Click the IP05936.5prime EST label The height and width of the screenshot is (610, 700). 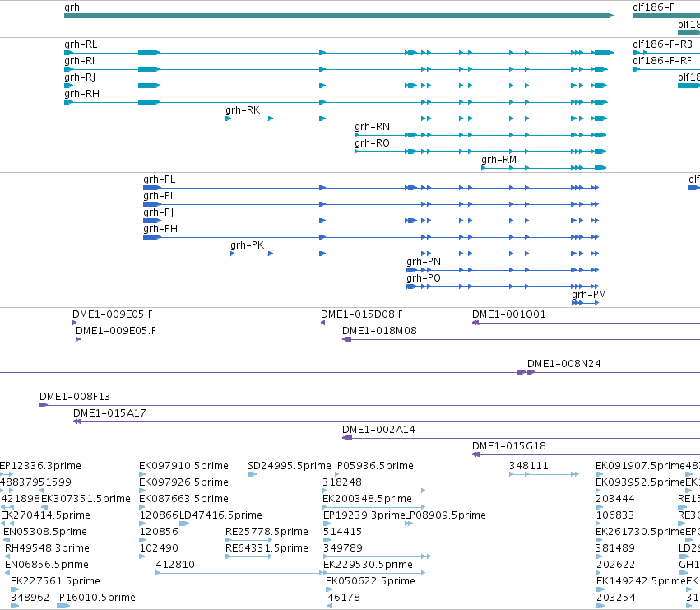point(374,466)
